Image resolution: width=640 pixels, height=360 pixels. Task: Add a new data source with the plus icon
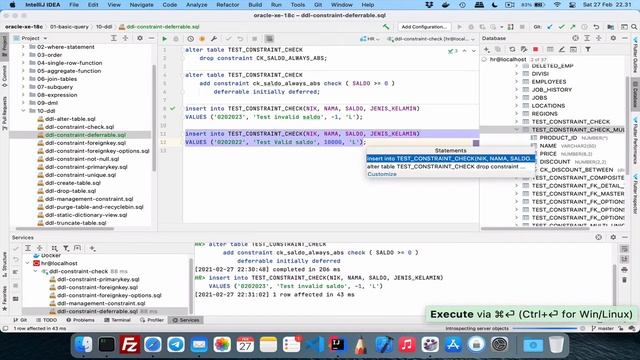[x=487, y=49]
